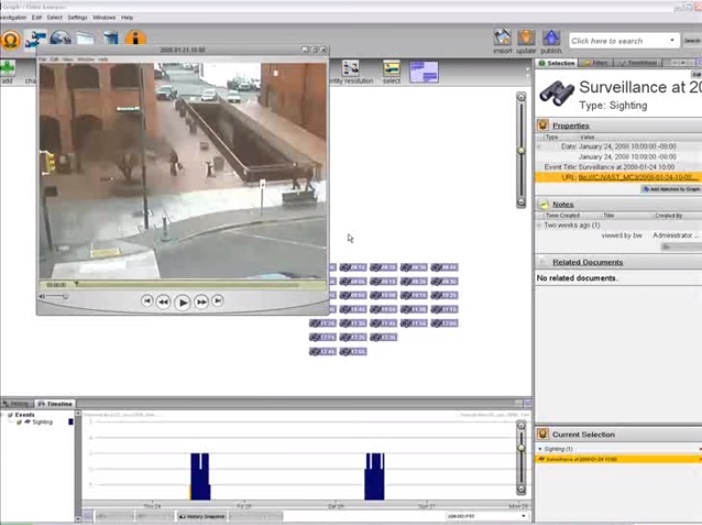
Task: Click the Properties heading link
Action: 571,126
